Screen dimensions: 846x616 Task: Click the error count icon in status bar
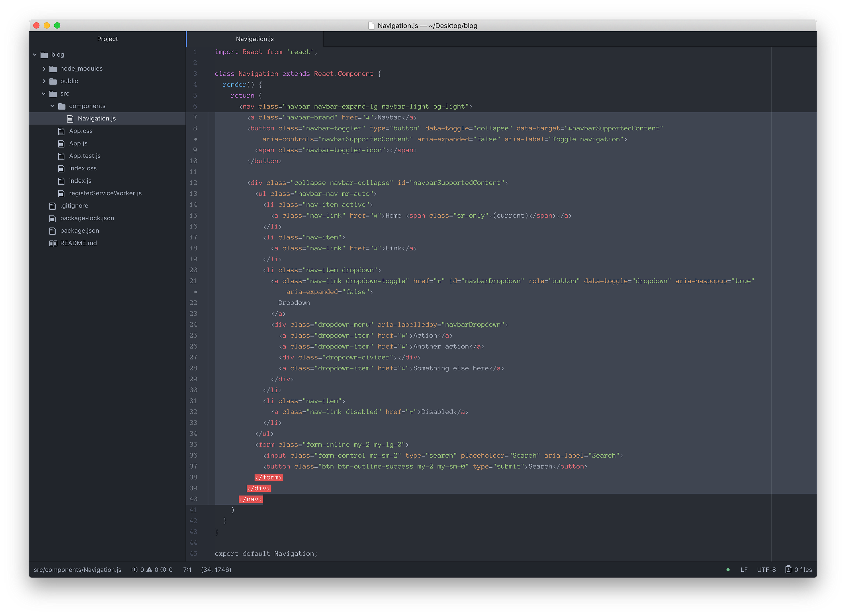135,569
